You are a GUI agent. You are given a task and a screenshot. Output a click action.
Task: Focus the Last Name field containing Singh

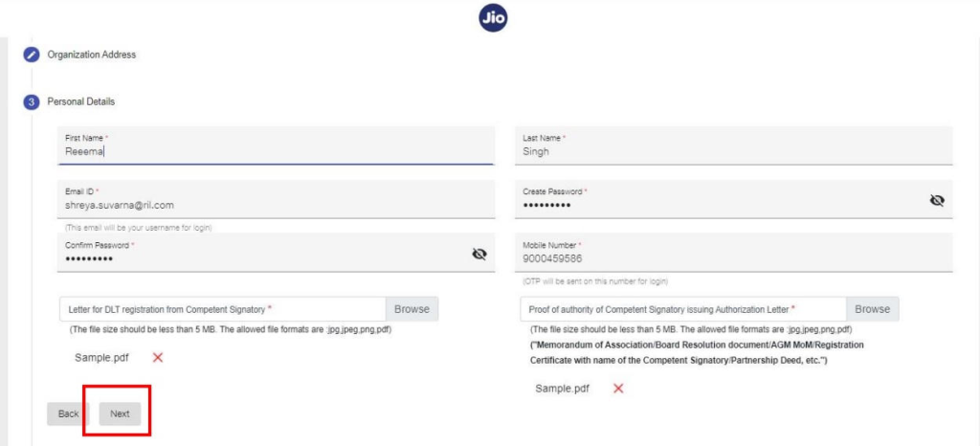click(x=734, y=145)
